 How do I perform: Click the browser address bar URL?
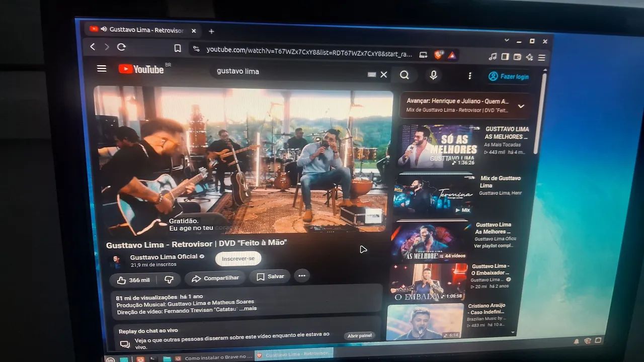pyautogui.click(x=309, y=51)
